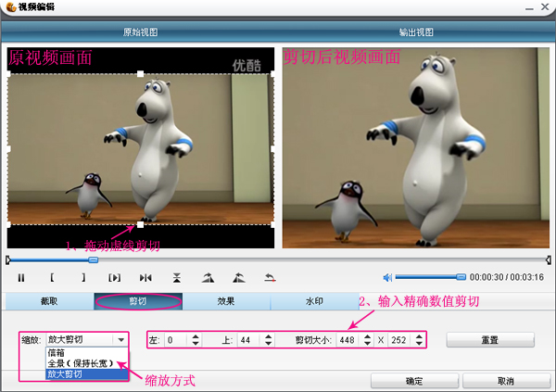Select 信箱 option in dropdown list
Viewport: 556px width, 392px height.
pyautogui.click(x=57, y=353)
